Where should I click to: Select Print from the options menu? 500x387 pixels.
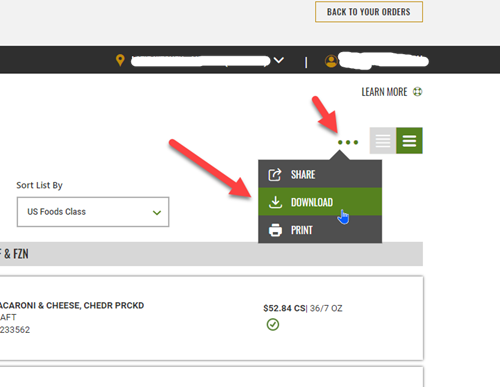point(320,230)
